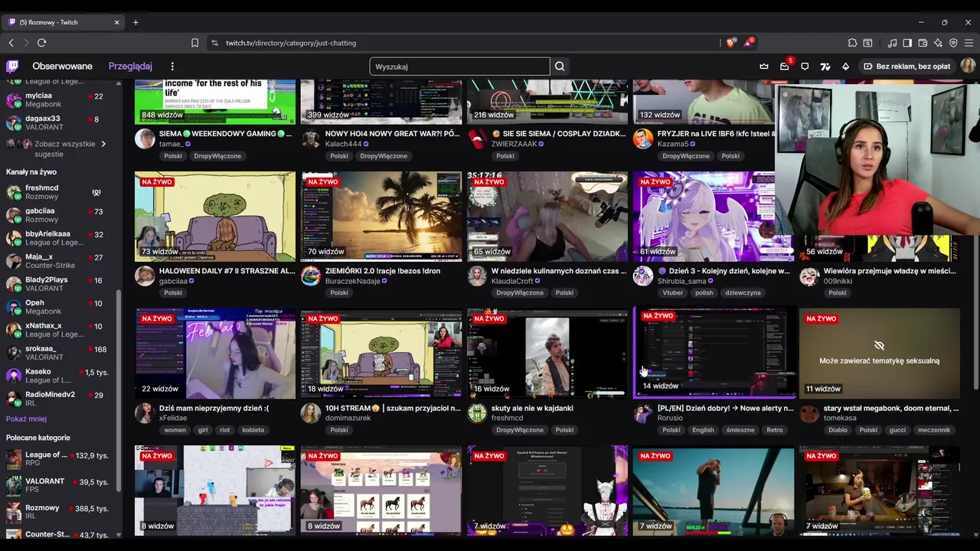Click gabciiaa streamer avatar under thumbnail
980x551 pixels.
click(x=145, y=275)
